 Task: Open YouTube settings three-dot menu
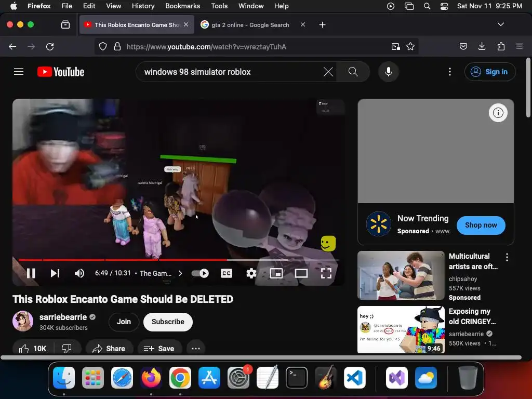point(450,72)
